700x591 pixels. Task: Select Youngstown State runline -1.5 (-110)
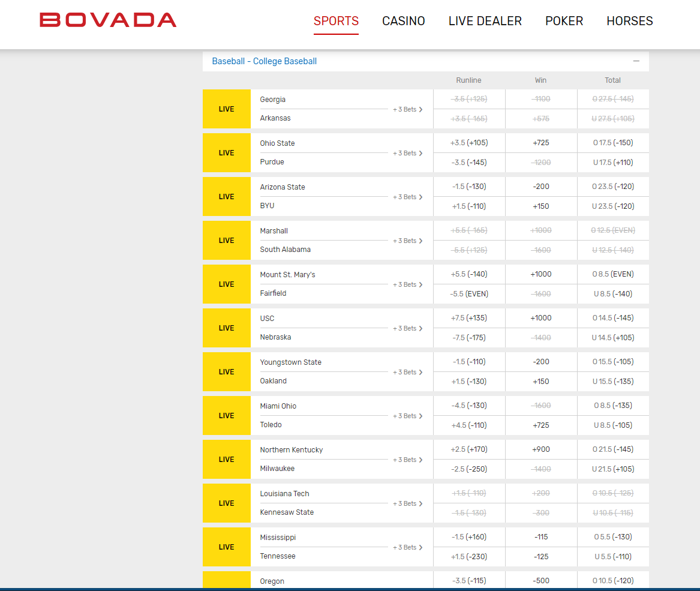(x=469, y=362)
